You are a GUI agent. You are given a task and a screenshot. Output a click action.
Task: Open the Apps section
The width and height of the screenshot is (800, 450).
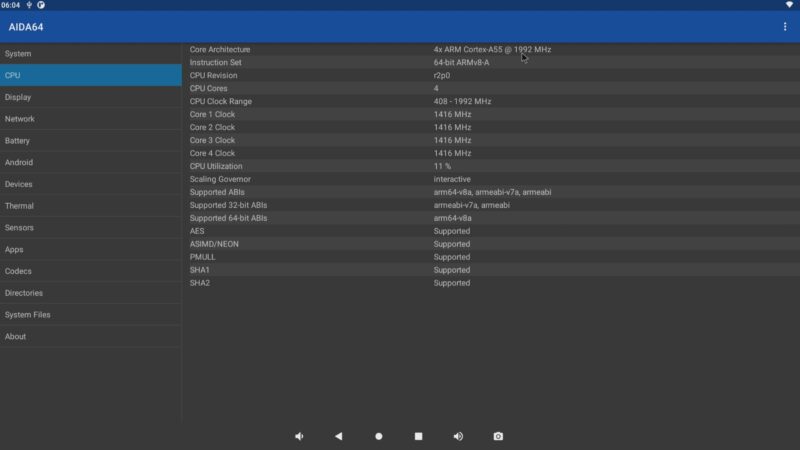coord(91,249)
